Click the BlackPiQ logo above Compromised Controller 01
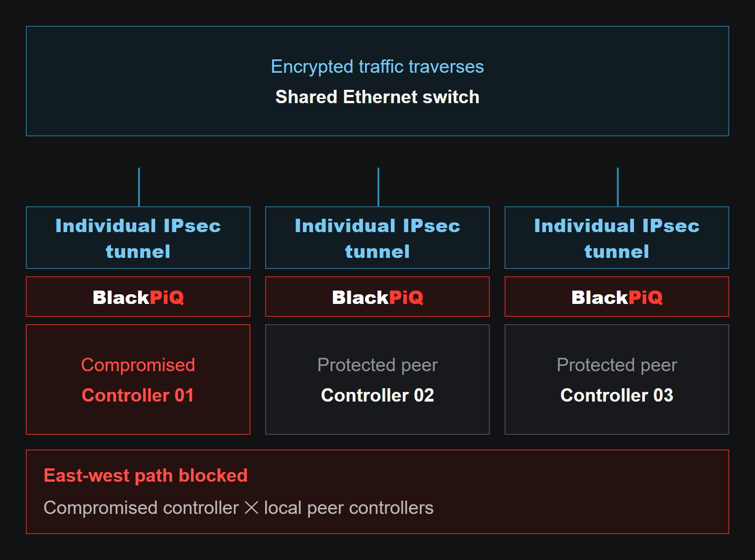 [x=138, y=297]
